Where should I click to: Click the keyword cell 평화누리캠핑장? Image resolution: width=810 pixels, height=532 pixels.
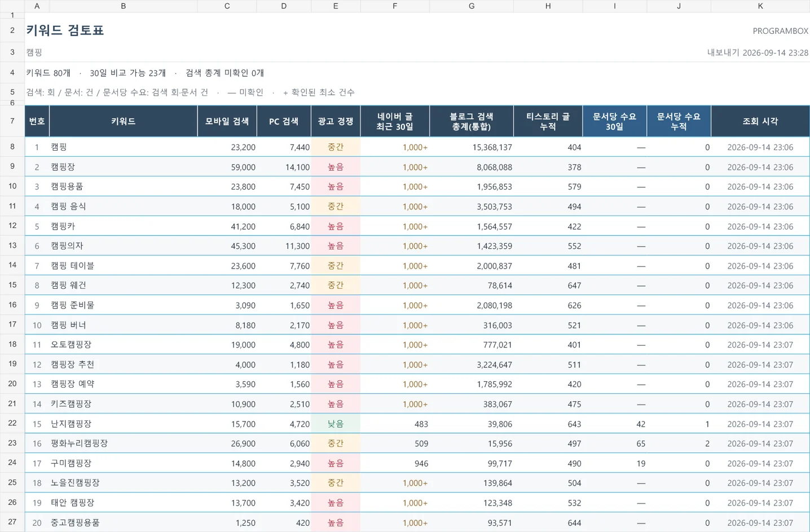(x=124, y=443)
